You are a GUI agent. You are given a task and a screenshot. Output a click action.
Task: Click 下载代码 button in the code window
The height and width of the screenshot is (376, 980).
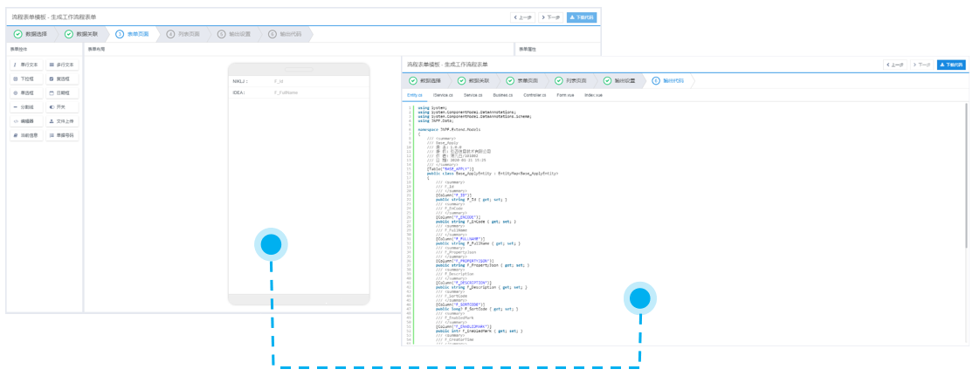click(x=951, y=65)
